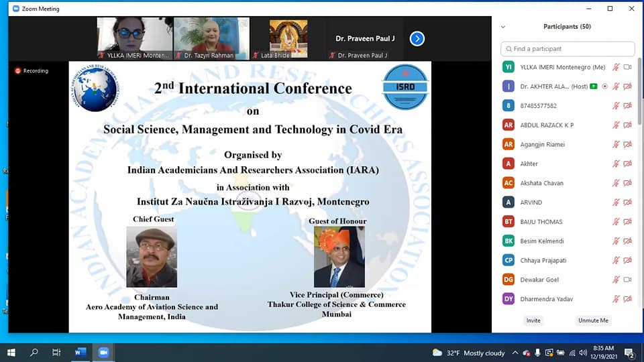Click video-off icon for ABDUL RAZACK K P

[x=628, y=125]
